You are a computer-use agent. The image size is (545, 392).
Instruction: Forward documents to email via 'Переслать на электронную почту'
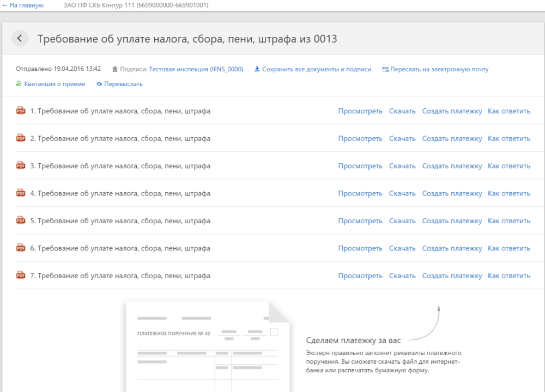439,69
